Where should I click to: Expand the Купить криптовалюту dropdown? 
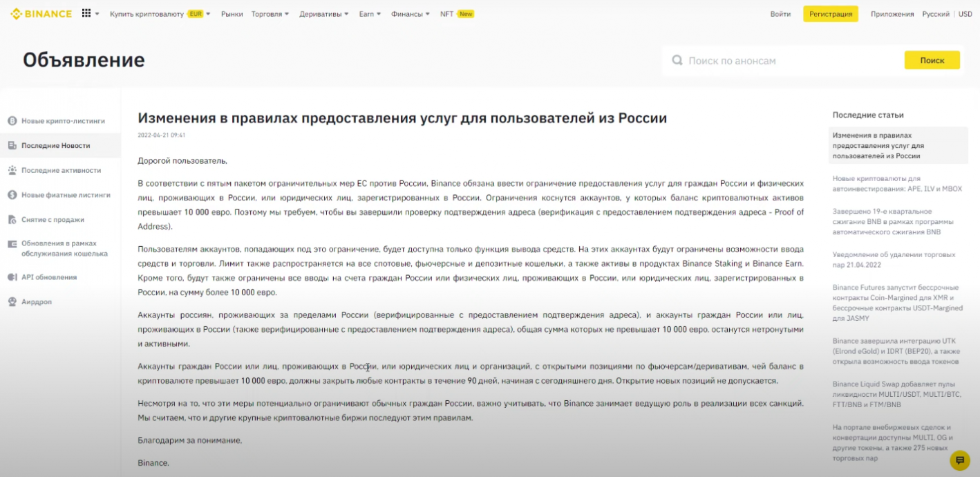pos(160,14)
